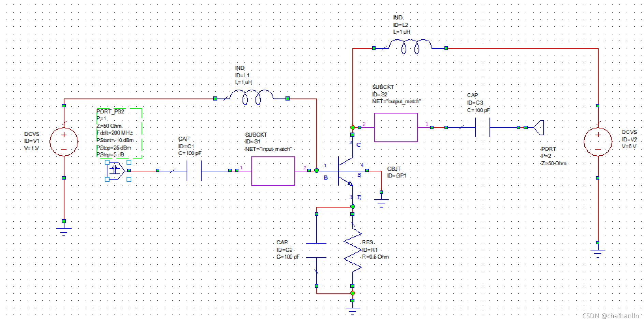Select resistor R1 zigzag symbol
Image resolution: width=644 pixels, height=322 pixels.
(x=352, y=250)
